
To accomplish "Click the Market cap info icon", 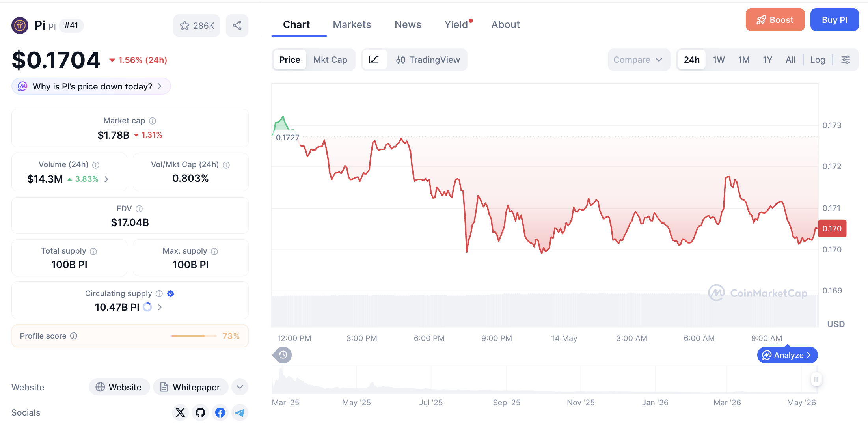I will pyautogui.click(x=153, y=121).
